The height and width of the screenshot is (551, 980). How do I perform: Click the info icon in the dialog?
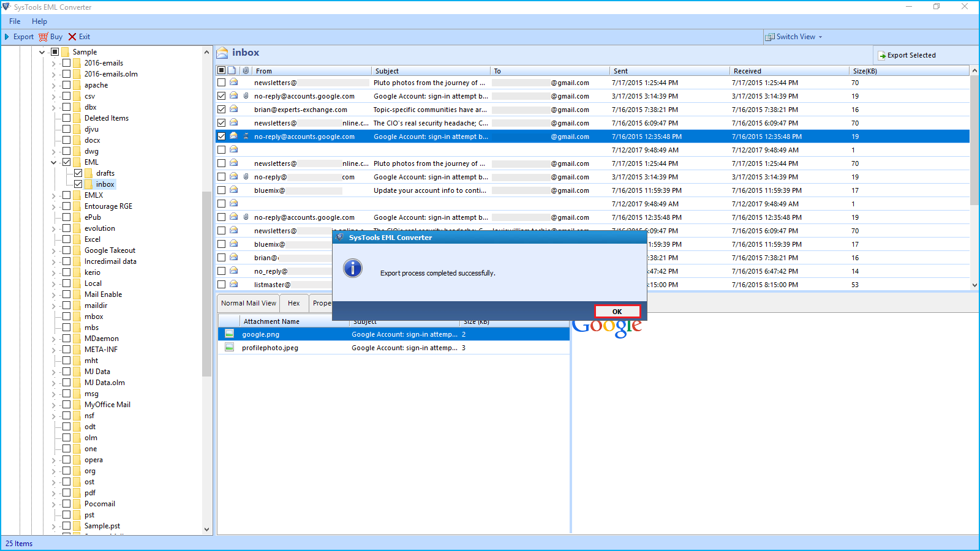click(353, 268)
